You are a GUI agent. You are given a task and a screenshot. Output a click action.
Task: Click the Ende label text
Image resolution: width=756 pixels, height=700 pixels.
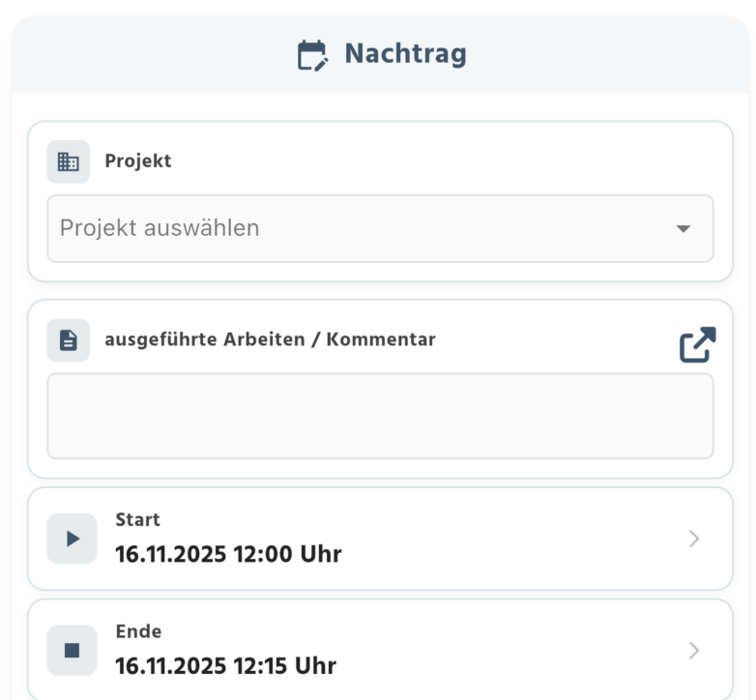pyautogui.click(x=138, y=632)
